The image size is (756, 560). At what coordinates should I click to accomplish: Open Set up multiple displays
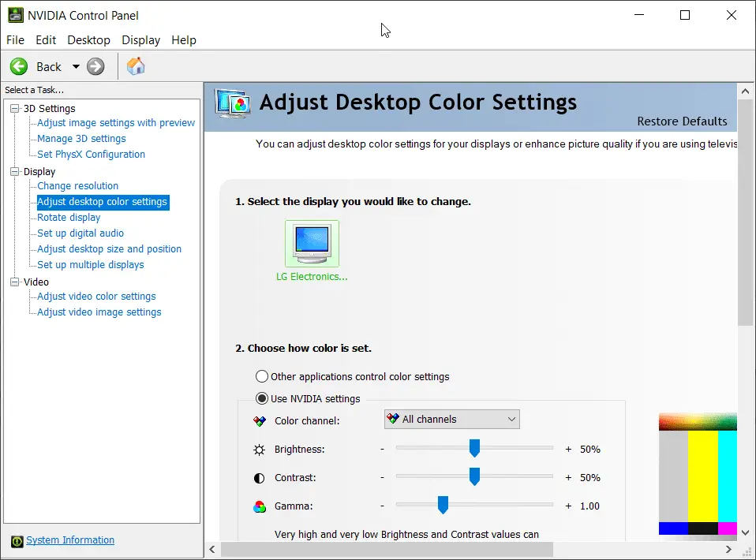coord(91,265)
